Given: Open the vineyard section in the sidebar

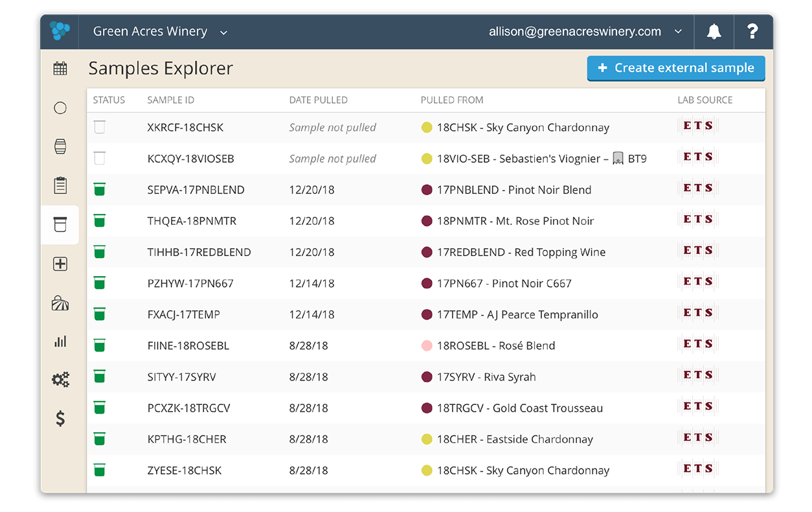Looking at the screenshot, I should (60, 302).
